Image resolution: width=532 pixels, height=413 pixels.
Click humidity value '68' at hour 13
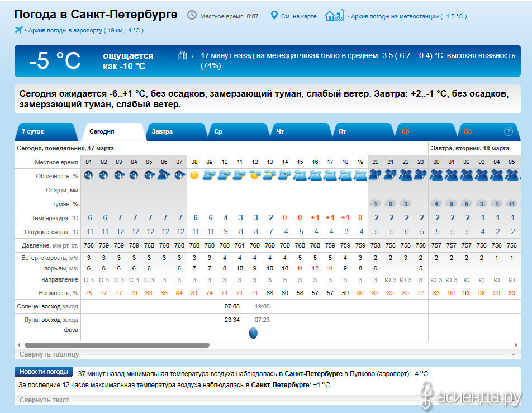pos(270,293)
